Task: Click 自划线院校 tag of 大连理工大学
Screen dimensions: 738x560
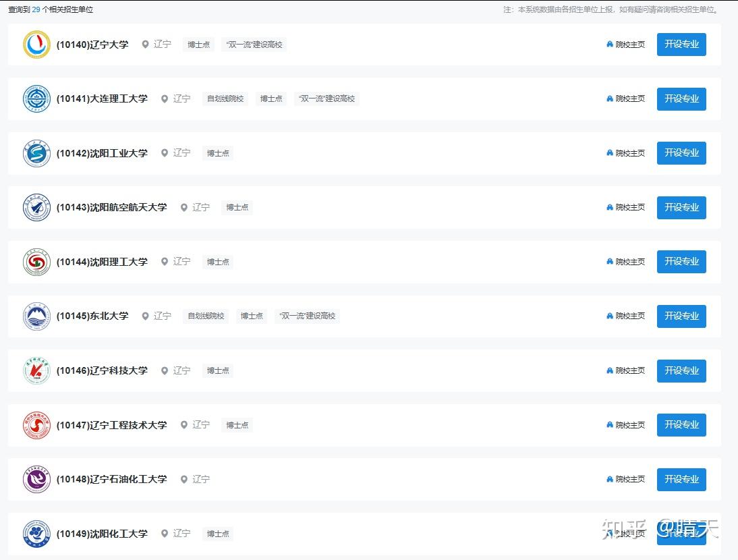Action: [x=225, y=99]
